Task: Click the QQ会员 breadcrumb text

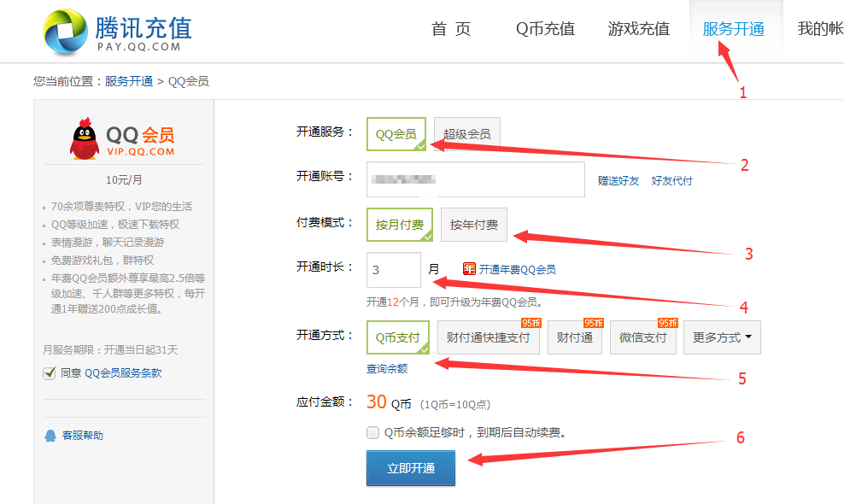Action: (189, 81)
